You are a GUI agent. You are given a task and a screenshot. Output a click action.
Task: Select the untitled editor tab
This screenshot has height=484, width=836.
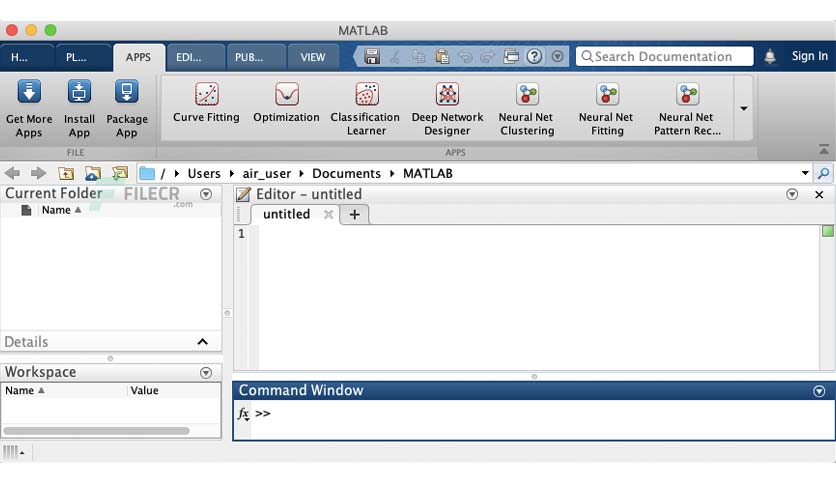[286, 214]
